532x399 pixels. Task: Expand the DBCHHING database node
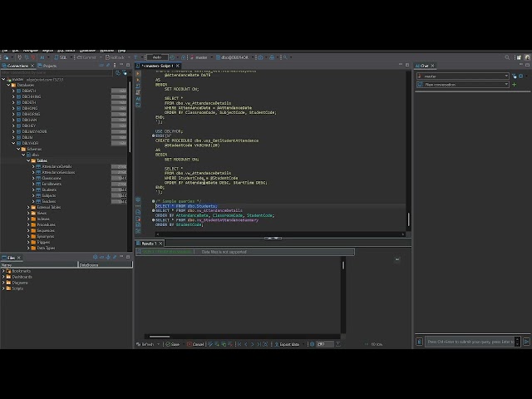coord(13,96)
